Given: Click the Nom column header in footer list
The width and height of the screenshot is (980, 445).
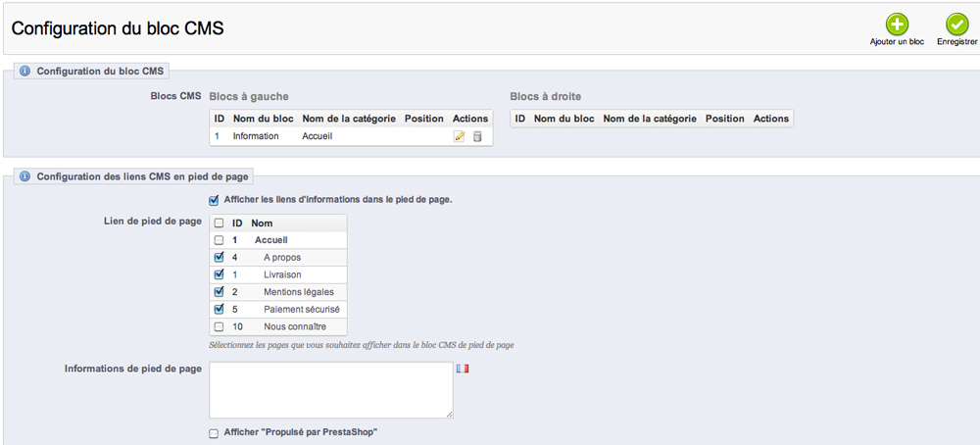Looking at the screenshot, I should pyautogui.click(x=262, y=223).
